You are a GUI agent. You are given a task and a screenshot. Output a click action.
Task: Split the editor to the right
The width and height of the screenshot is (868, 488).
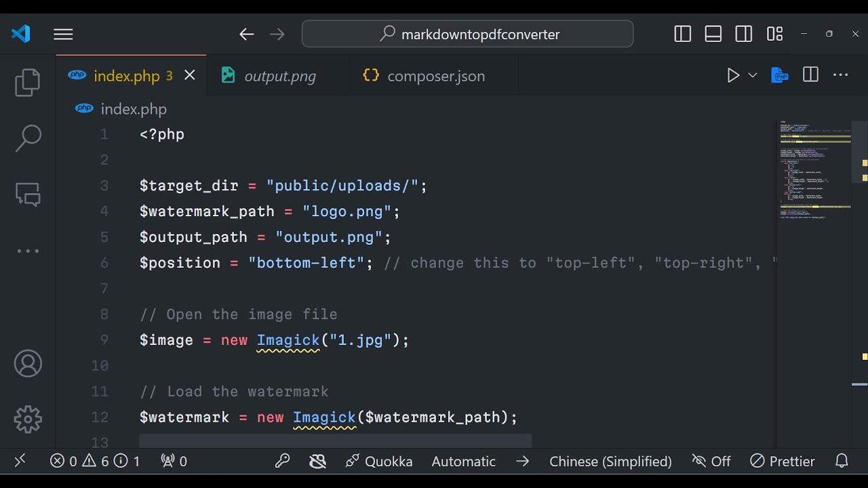point(810,75)
